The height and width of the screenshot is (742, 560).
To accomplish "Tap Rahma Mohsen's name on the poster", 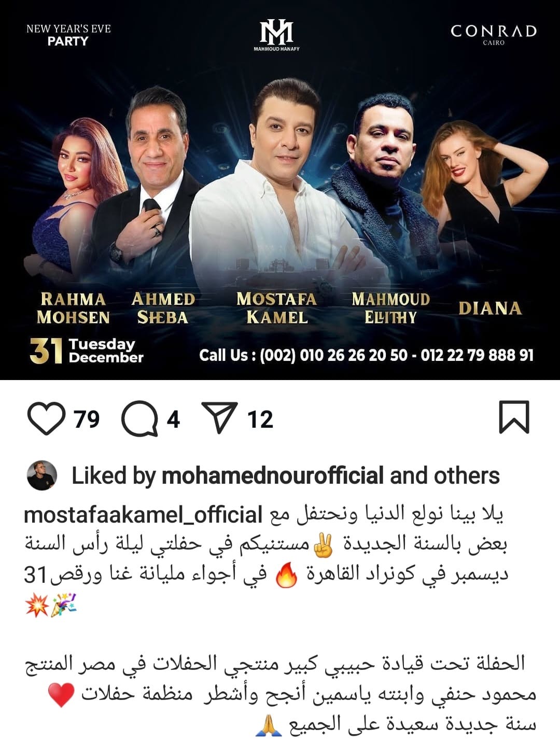I will [x=73, y=308].
